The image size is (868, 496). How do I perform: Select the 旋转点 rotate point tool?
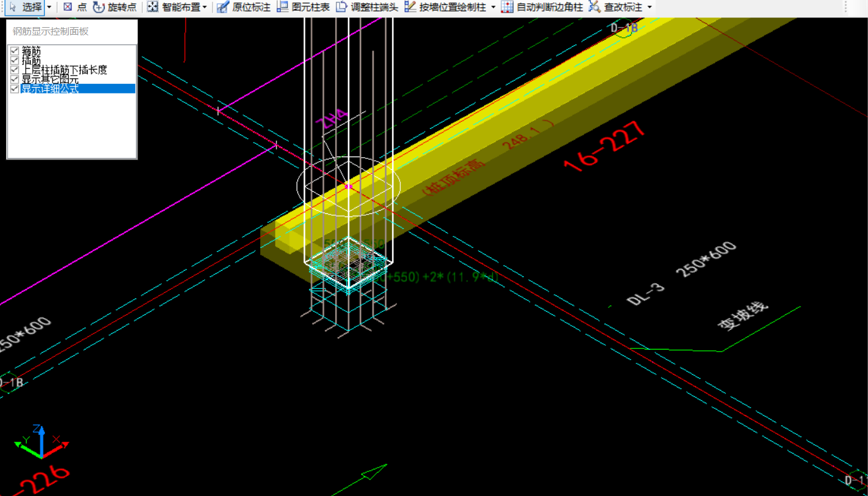(115, 7)
